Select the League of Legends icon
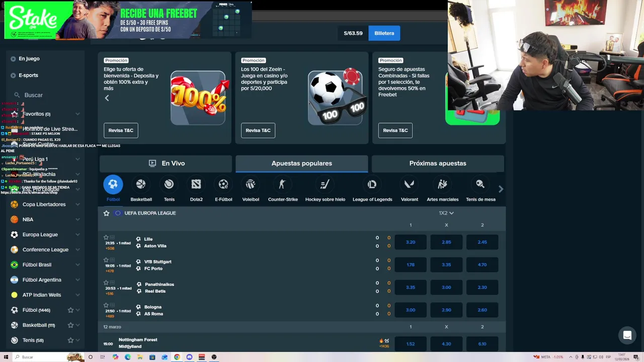The width and height of the screenshot is (644, 362). click(x=372, y=185)
